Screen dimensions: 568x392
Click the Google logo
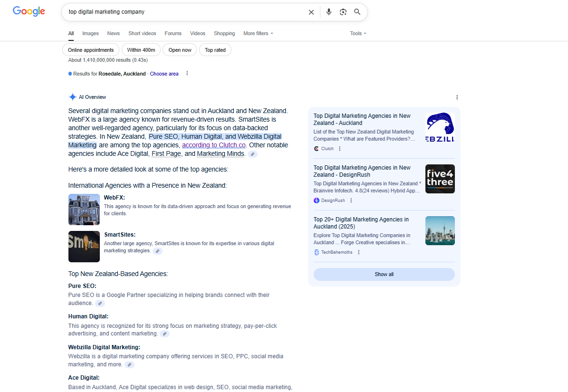tap(29, 11)
